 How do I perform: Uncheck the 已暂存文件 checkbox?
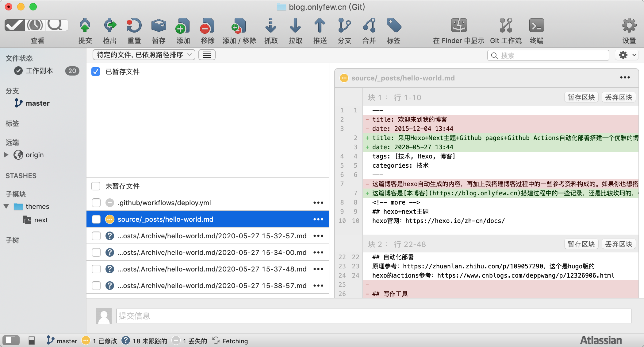coord(96,72)
